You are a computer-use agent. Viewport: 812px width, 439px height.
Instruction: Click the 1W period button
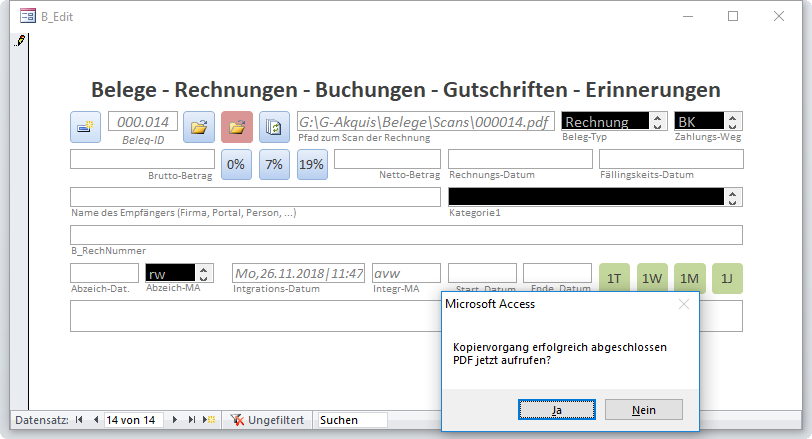(x=651, y=278)
